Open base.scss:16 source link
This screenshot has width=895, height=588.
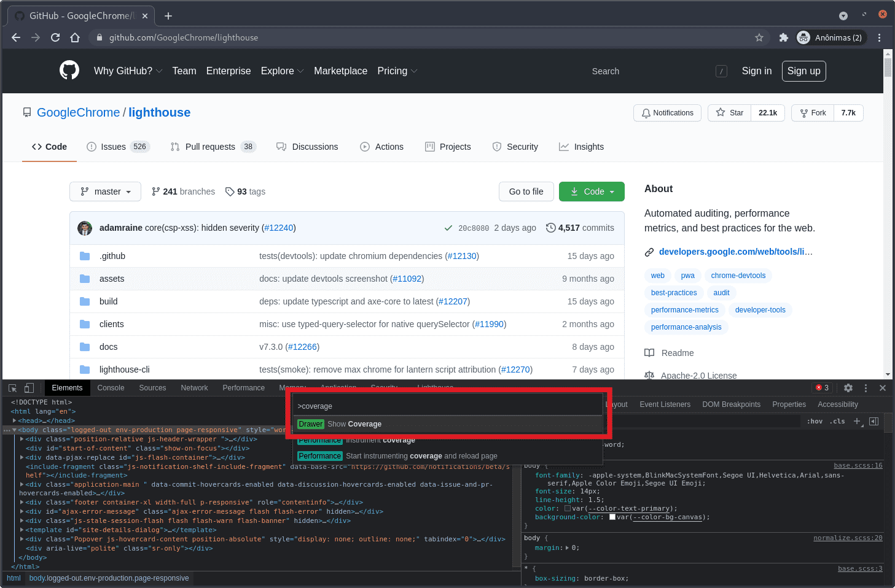pos(858,466)
